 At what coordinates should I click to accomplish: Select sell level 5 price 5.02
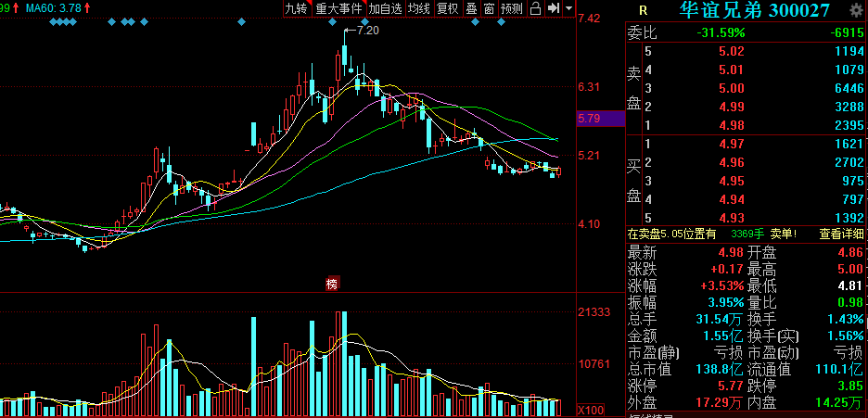[732, 52]
